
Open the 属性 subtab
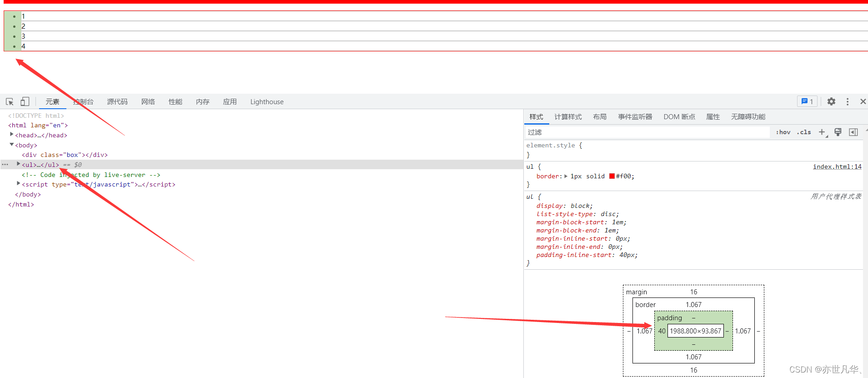point(713,117)
